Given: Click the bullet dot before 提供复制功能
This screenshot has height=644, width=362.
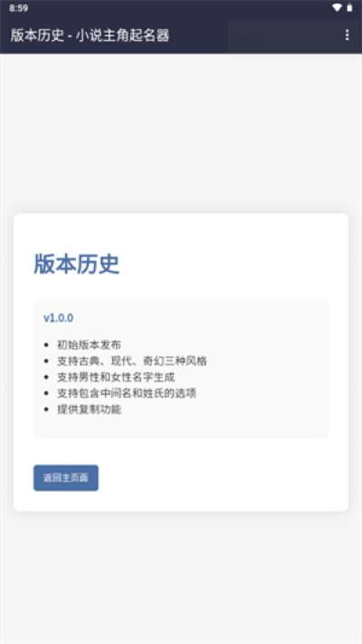Looking at the screenshot, I should [47, 409].
